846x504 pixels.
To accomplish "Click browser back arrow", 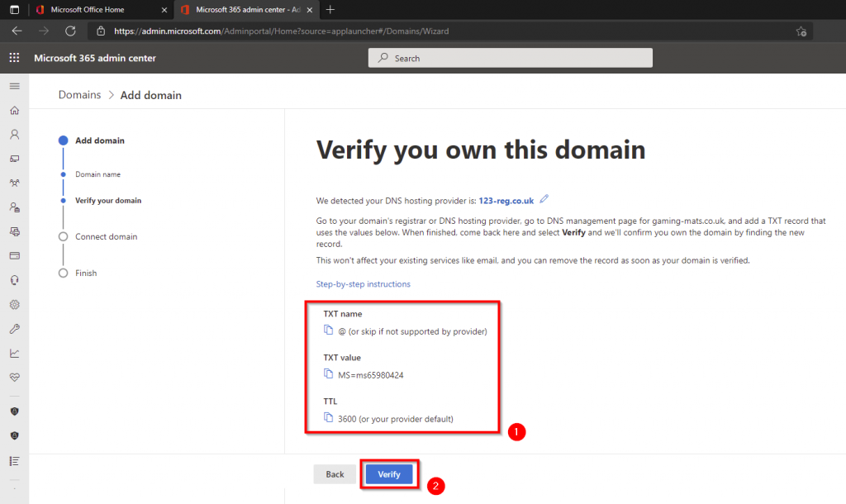I will point(17,31).
